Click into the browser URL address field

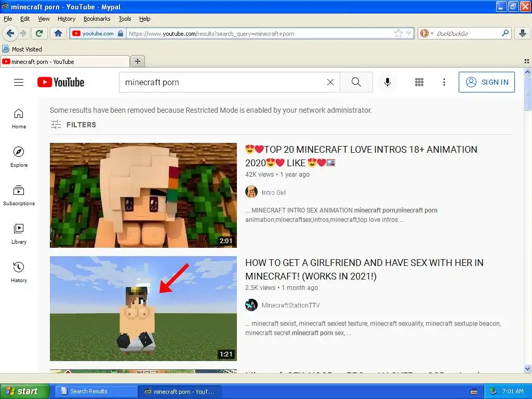coord(260,33)
